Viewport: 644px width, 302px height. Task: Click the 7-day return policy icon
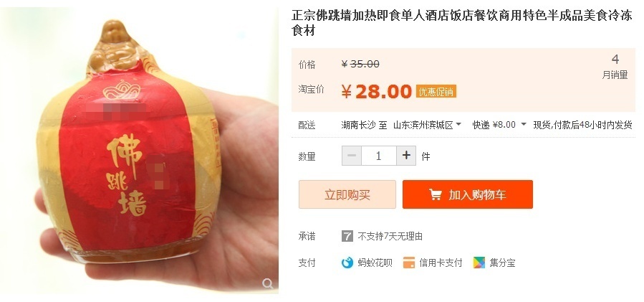click(347, 236)
